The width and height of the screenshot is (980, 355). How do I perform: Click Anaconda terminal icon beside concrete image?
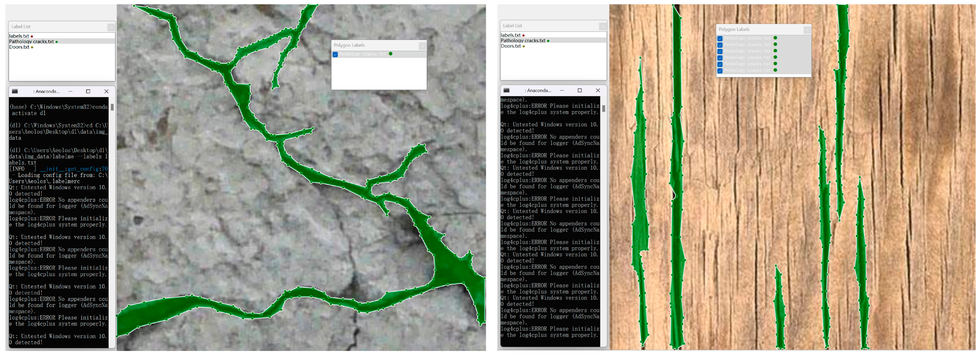[x=15, y=91]
